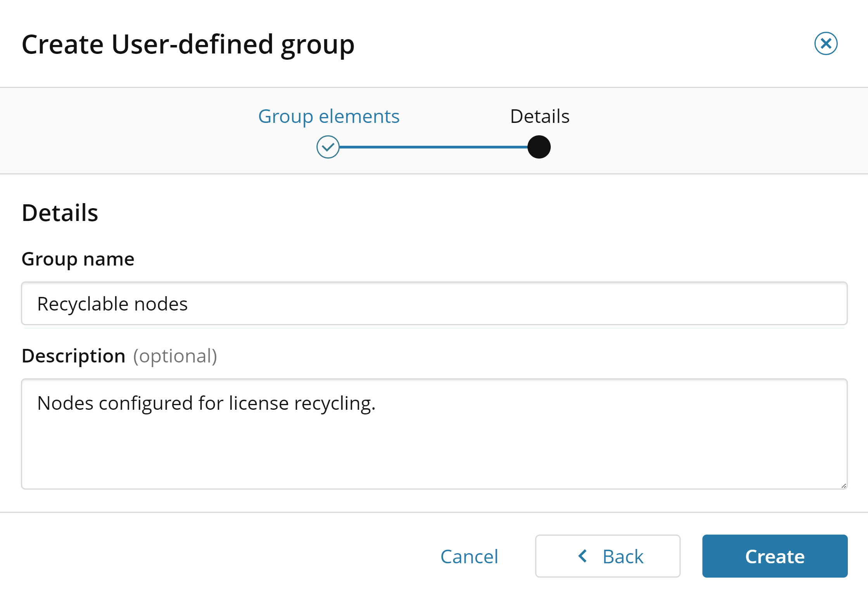Click the filled Details step dot
The width and height of the screenshot is (868, 597).
coord(539,147)
